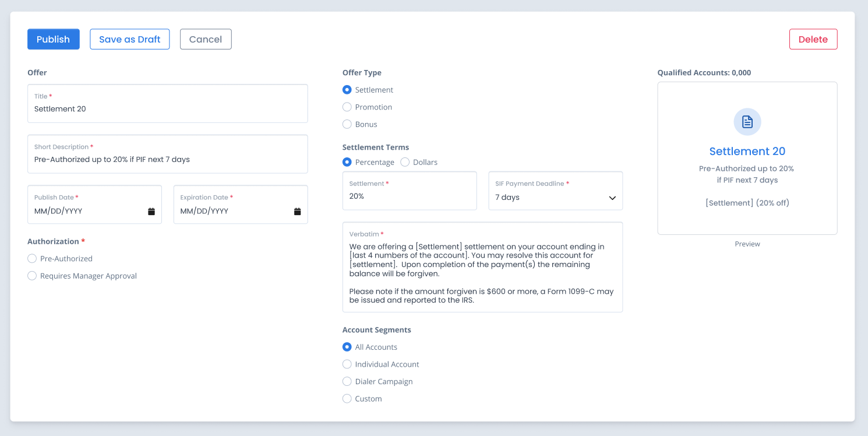The height and width of the screenshot is (436, 868).
Task: Choose the Promotion offer type
Action: click(347, 107)
